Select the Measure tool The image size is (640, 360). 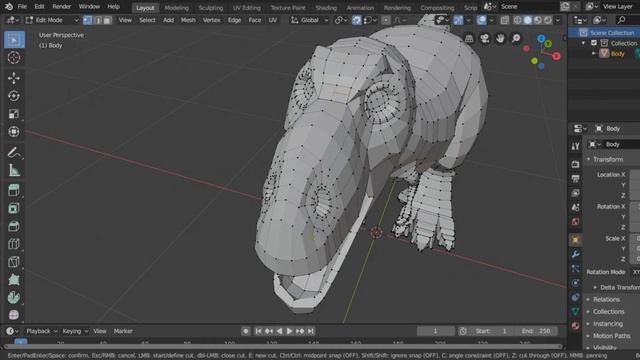(x=14, y=170)
